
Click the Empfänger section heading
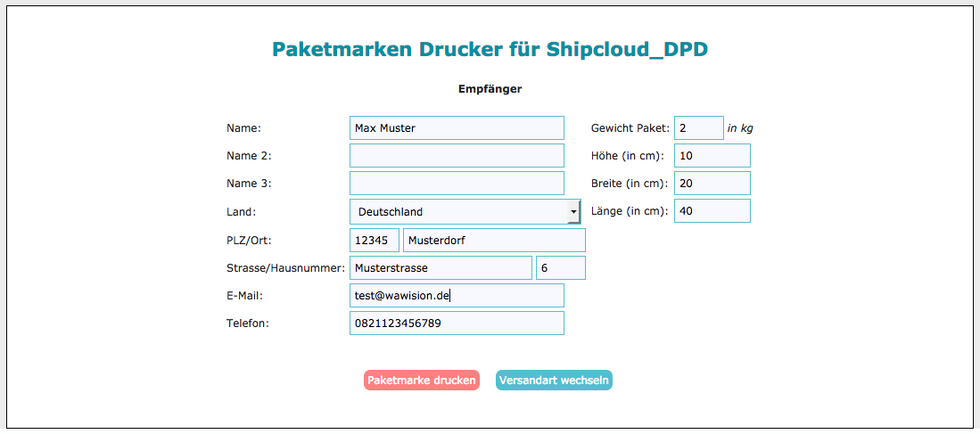[490, 89]
